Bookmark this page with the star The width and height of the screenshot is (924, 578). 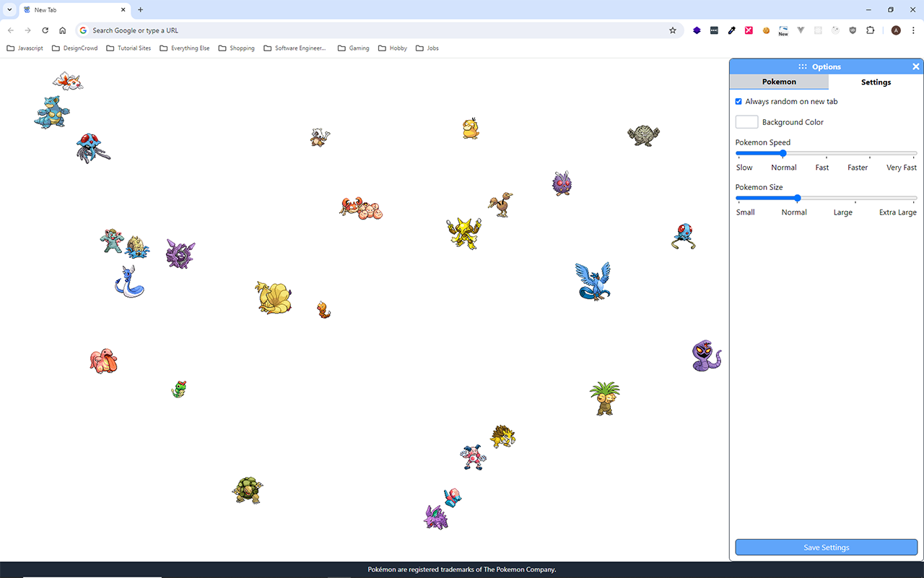coord(673,30)
